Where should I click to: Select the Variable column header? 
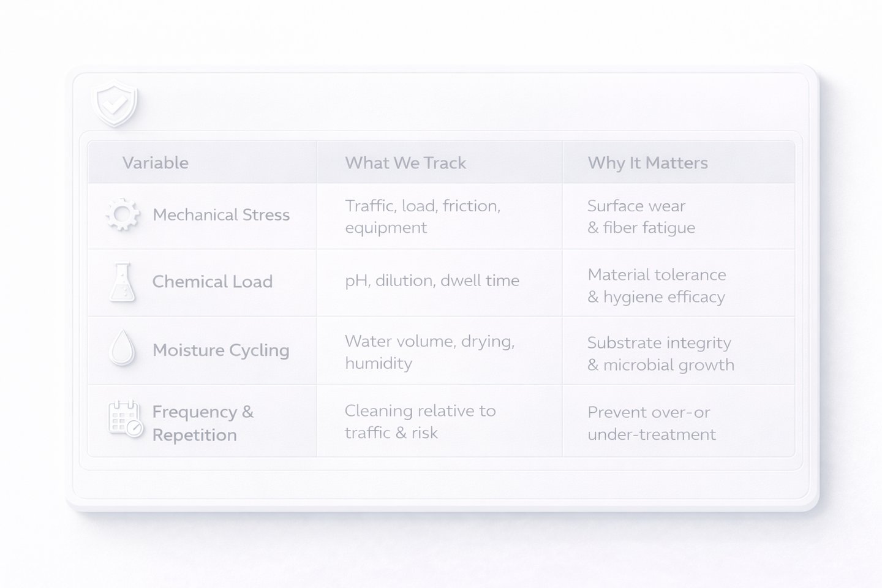tap(156, 163)
